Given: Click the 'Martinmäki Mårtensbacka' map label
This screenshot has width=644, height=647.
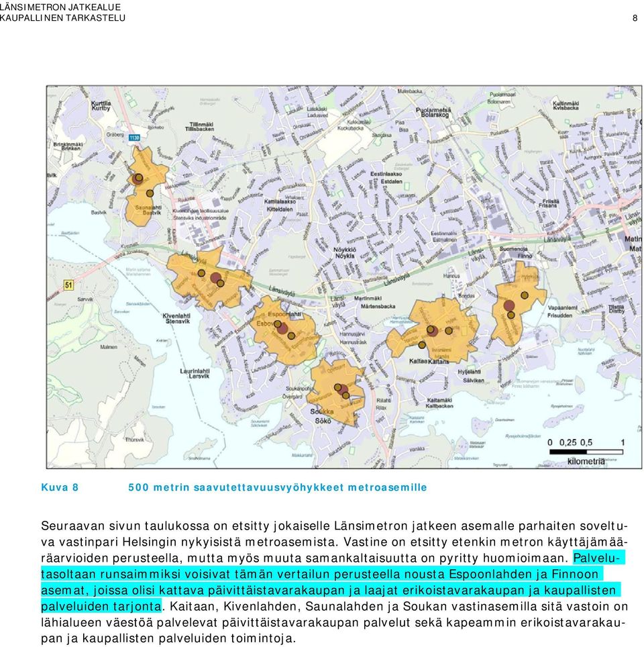Looking at the screenshot, I should 375,302.
